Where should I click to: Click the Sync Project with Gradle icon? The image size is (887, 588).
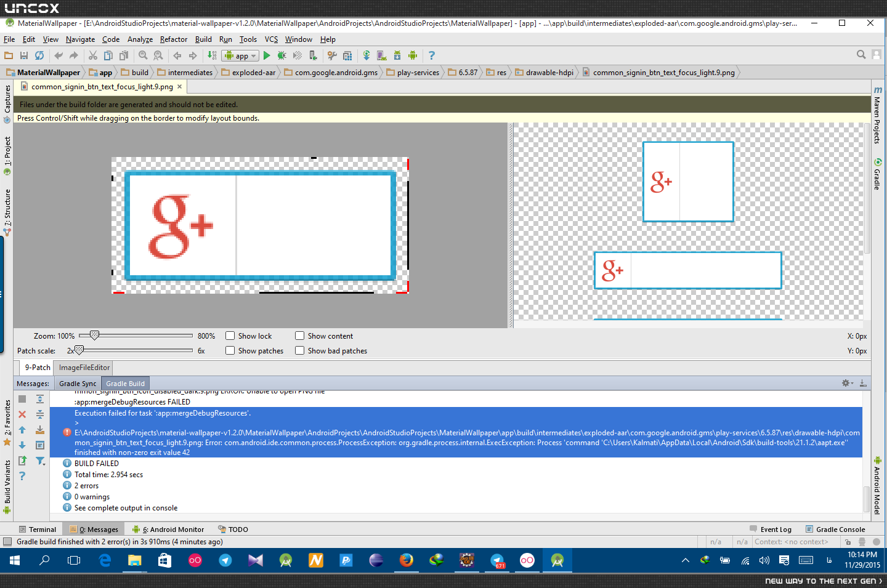point(367,55)
